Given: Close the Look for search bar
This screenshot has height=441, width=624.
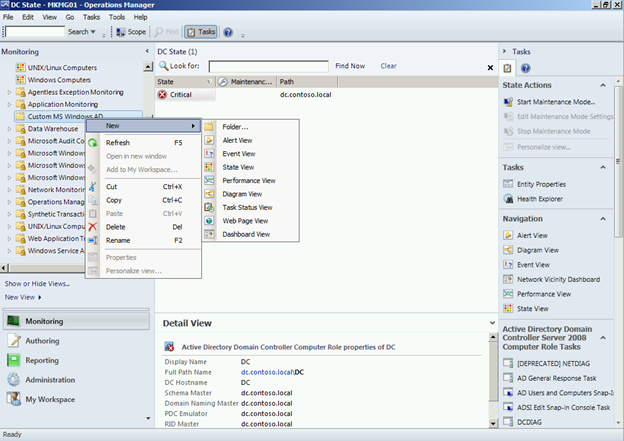Looking at the screenshot, I should 490,68.
